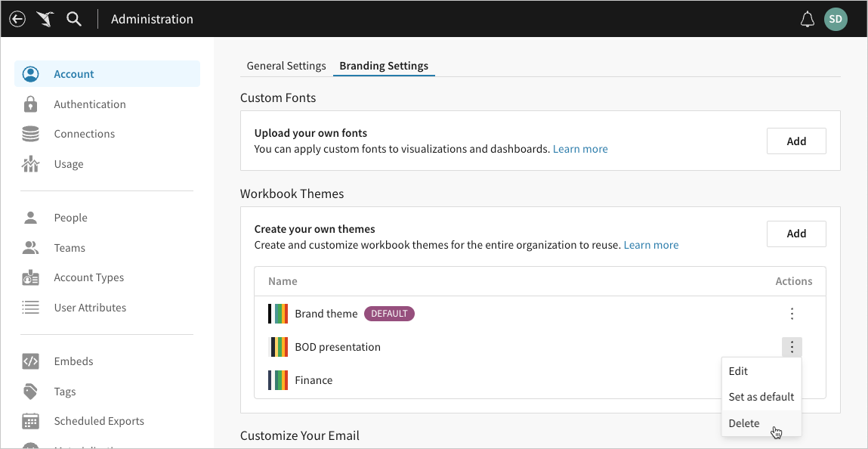Click the BOD presentation theme name
This screenshot has width=868, height=449.
point(338,347)
